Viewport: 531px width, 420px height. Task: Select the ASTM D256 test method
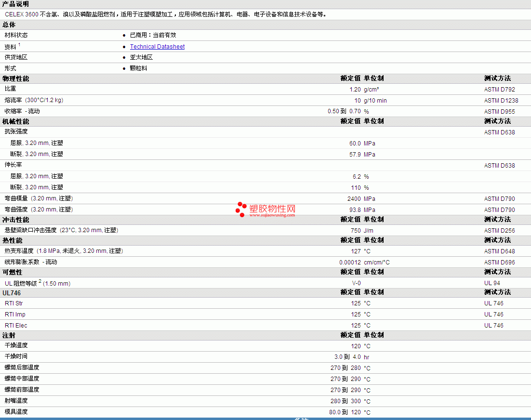pos(500,231)
